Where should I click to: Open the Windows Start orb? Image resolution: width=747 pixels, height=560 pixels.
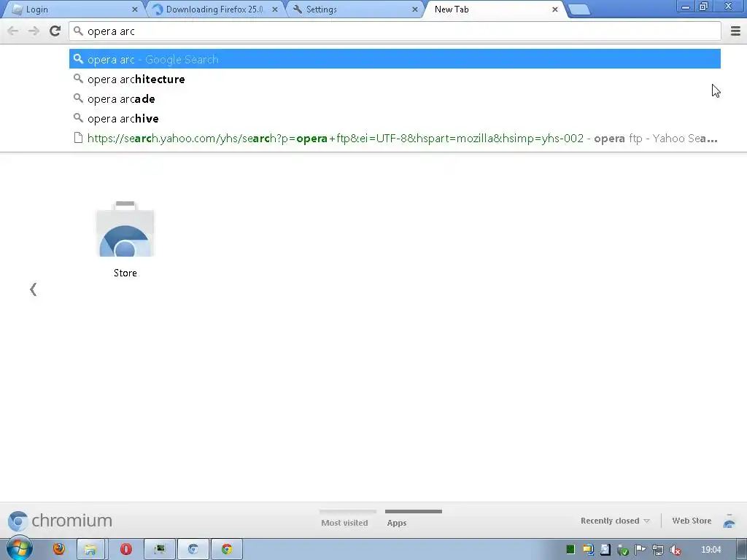click(20, 549)
